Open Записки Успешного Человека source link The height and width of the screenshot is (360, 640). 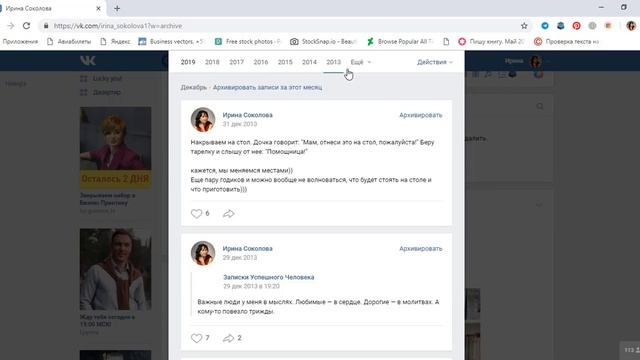click(269, 277)
